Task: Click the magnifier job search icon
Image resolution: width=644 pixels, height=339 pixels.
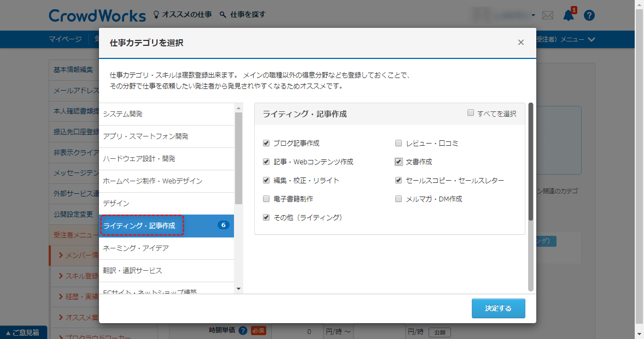Action: 223,15
